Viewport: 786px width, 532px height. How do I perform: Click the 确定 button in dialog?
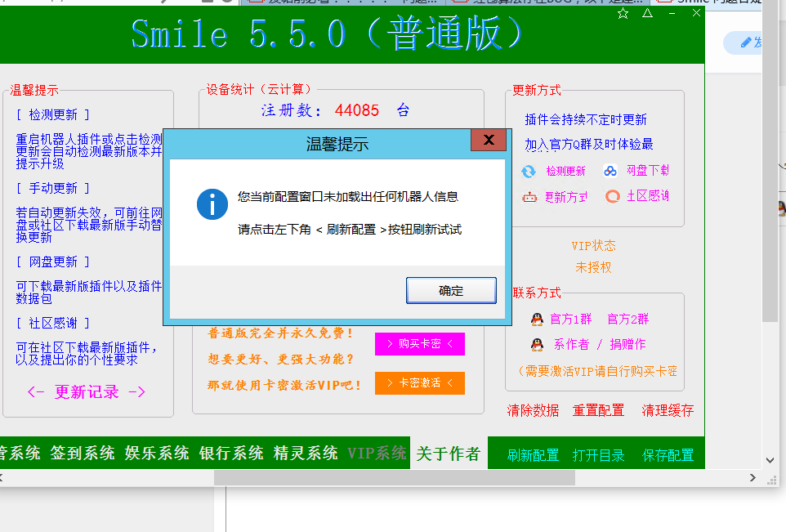point(451,290)
